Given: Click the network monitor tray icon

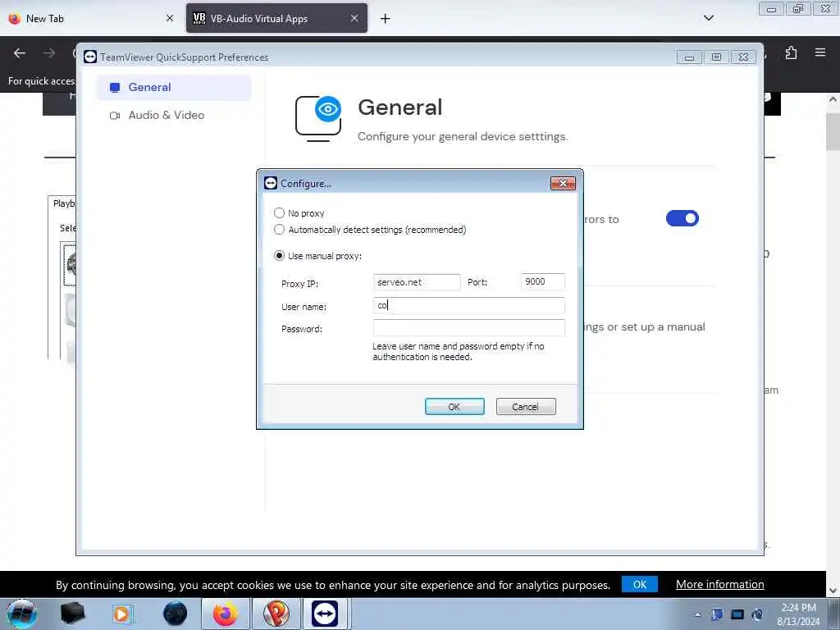Looking at the screenshot, I should click(737, 614).
